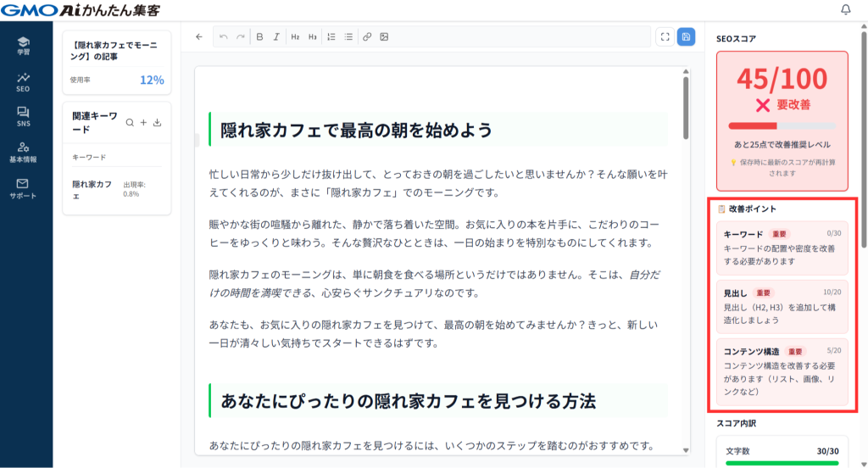Screen dimensions: 868x468
Task: Click the back arrow in editor toolbar
Action: pyautogui.click(x=199, y=37)
